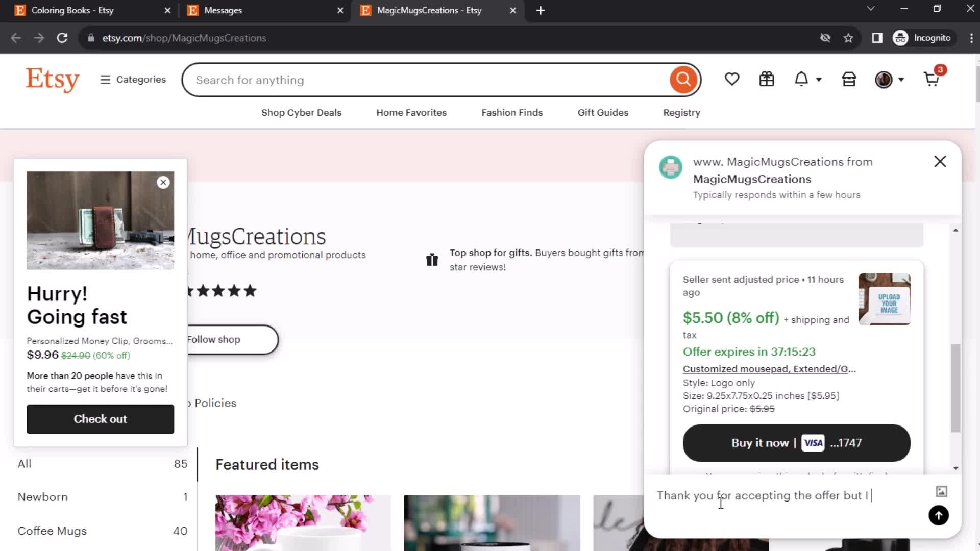This screenshot has height=551, width=980.
Task: Click attach image icon in message box
Action: (942, 491)
